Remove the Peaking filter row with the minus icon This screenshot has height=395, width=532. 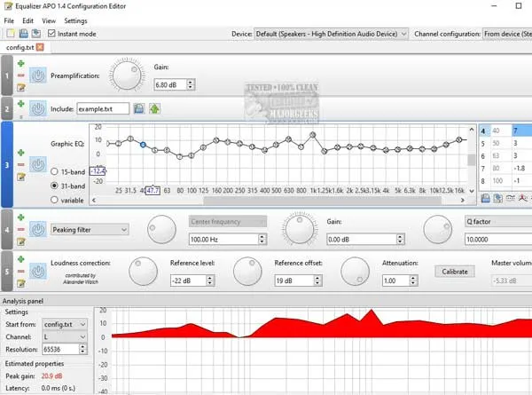point(21,230)
